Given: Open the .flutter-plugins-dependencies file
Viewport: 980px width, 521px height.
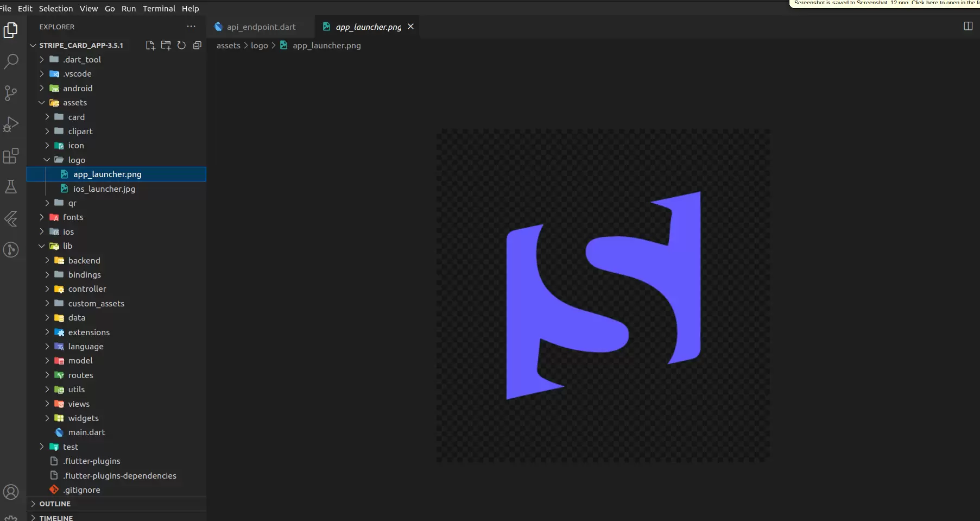Looking at the screenshot, I should [116, 475].
